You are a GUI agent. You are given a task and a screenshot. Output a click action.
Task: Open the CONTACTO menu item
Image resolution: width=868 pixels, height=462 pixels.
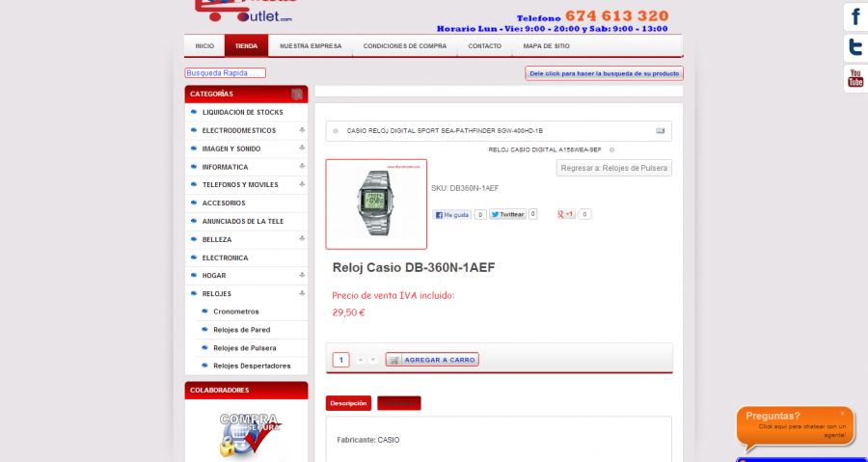point(484,46)
